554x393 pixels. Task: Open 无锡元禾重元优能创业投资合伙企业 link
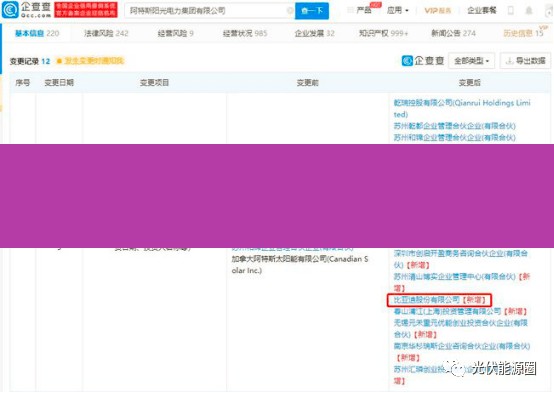(461, 328)
